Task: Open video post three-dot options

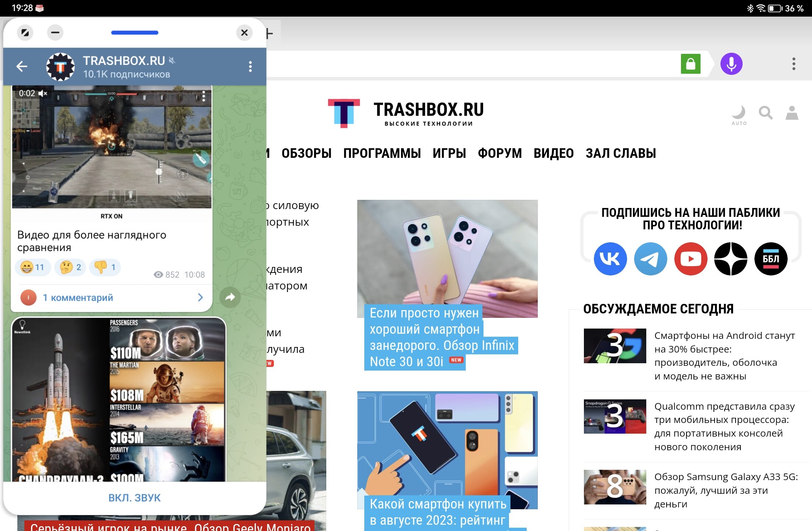Action: click(203, 96)
